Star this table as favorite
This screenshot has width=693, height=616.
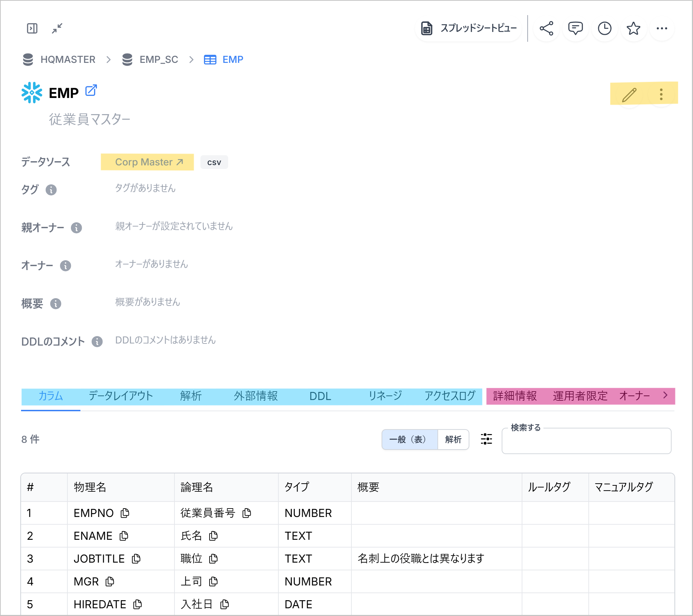click(x=633, y=28)
